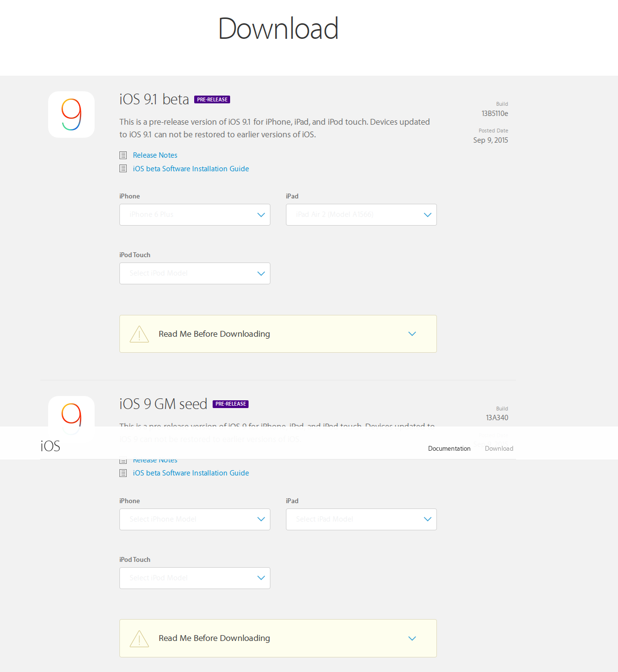Click the iOS title in sticky navigation bar
The height and width of the screenshot is (672, 618).
50,446
